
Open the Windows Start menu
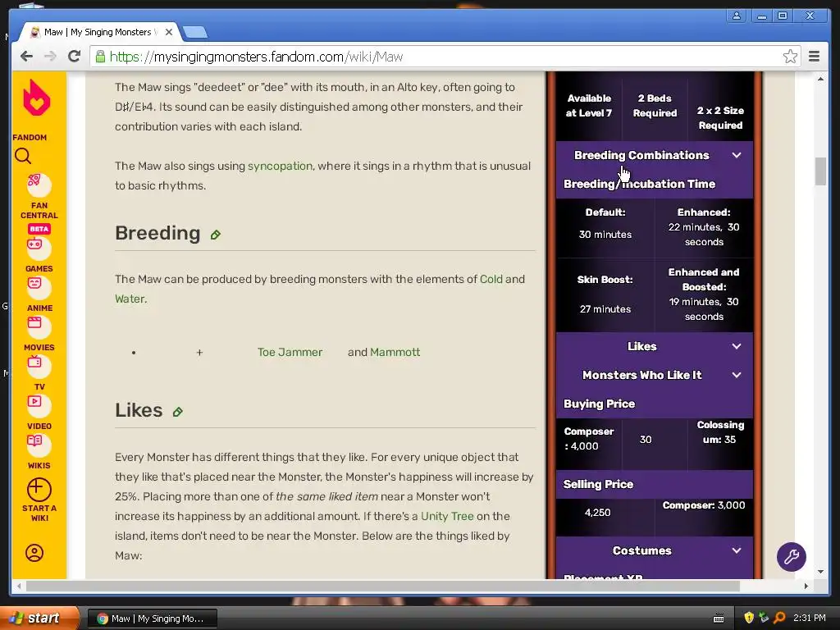point(39,618)
